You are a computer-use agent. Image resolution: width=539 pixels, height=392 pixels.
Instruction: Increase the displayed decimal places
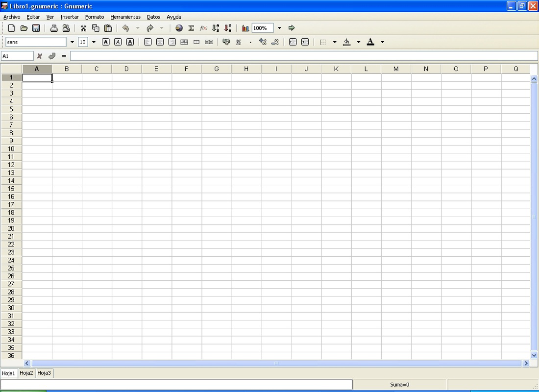(262, 42)
